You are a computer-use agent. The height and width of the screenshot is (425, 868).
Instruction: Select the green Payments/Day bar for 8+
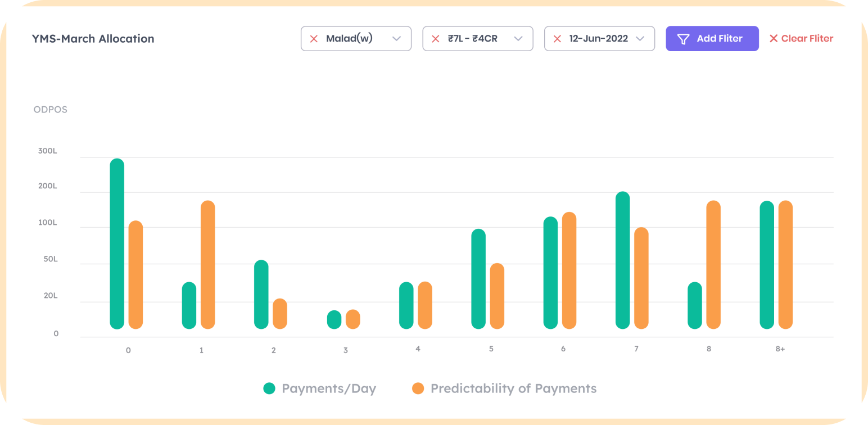point(767,265)
